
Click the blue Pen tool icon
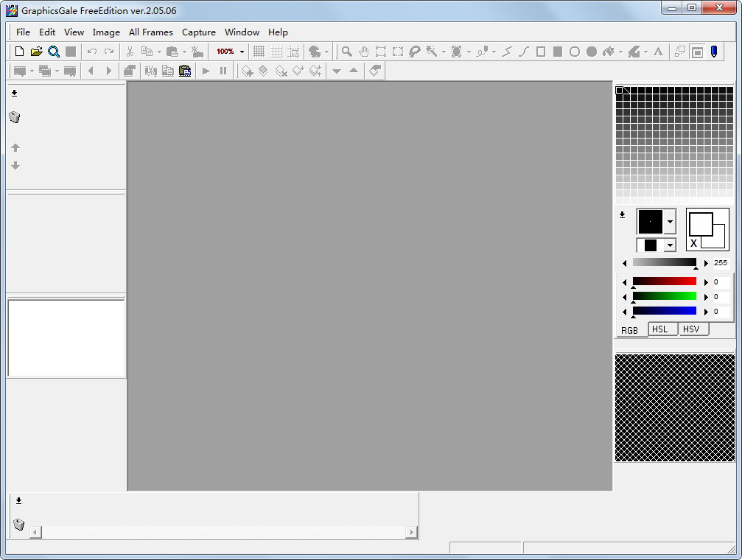(714, 52)
